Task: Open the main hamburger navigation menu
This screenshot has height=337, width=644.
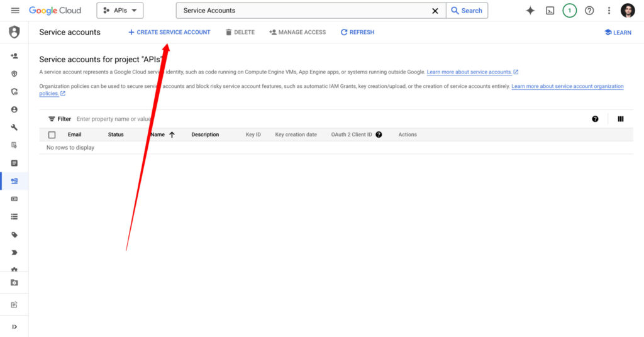Action: [x=15, y=11]
